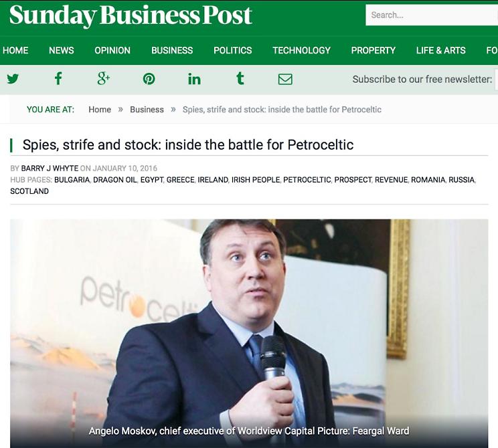The width and height of the screenshot is (498, 448).
Task: Open the OPINION menu item
Action: [112, 50]
